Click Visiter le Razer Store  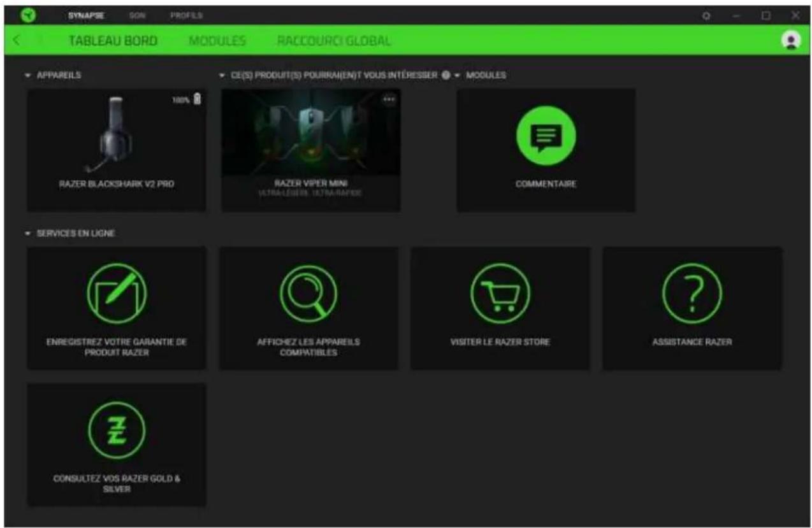(x=500, y=342)
